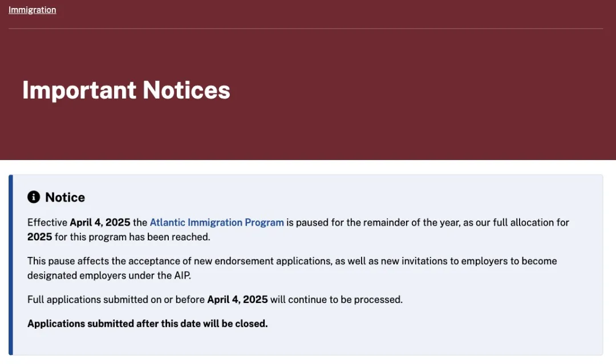
Task: Click bold April 4, 2025 after Effective
Action: coord(100,222)
